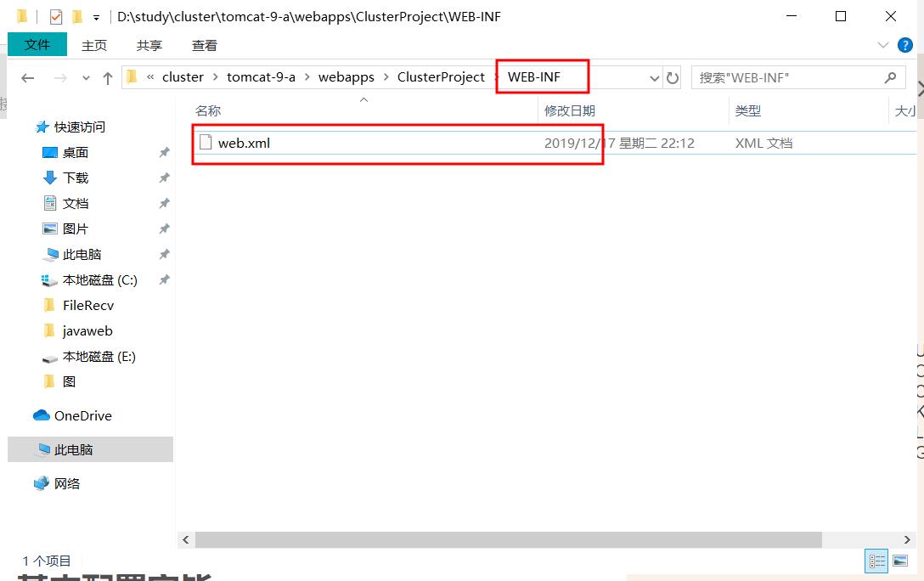Maximize the File Explorer window
The image size is (924, 581).
841,16
